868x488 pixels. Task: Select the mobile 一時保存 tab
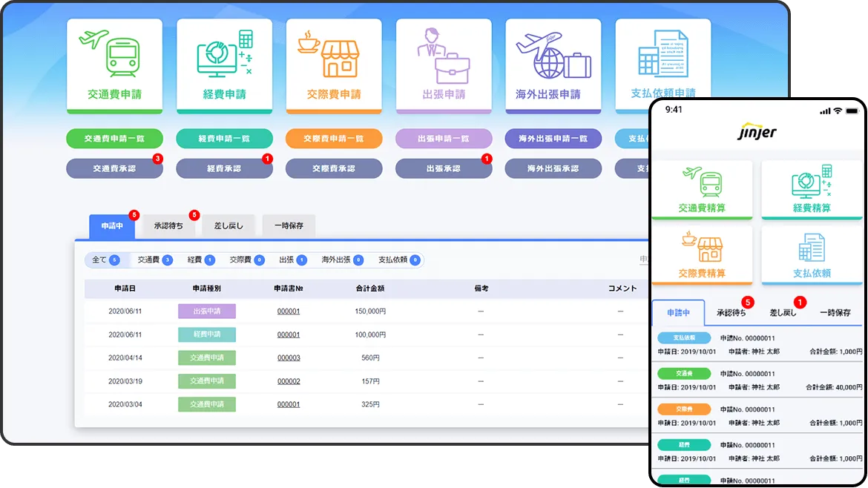tap(835, 313)
